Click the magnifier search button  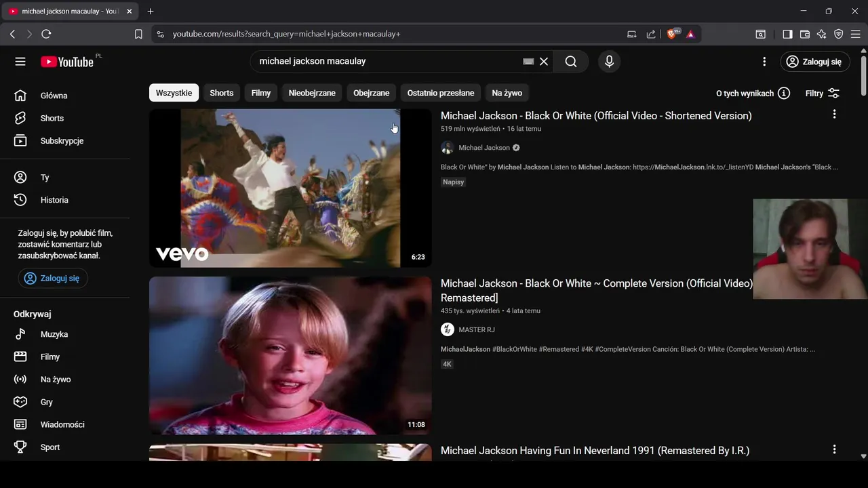(571, 62)
